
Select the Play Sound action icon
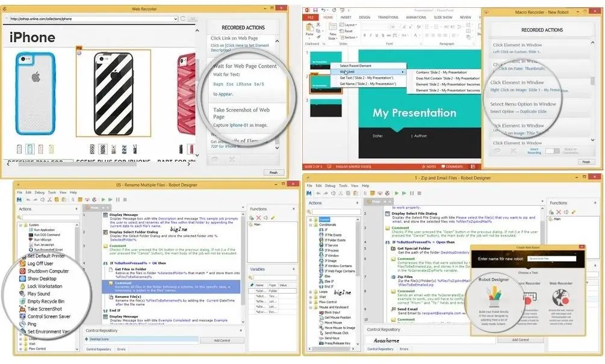pyautogui.click(x=22, y=294)
